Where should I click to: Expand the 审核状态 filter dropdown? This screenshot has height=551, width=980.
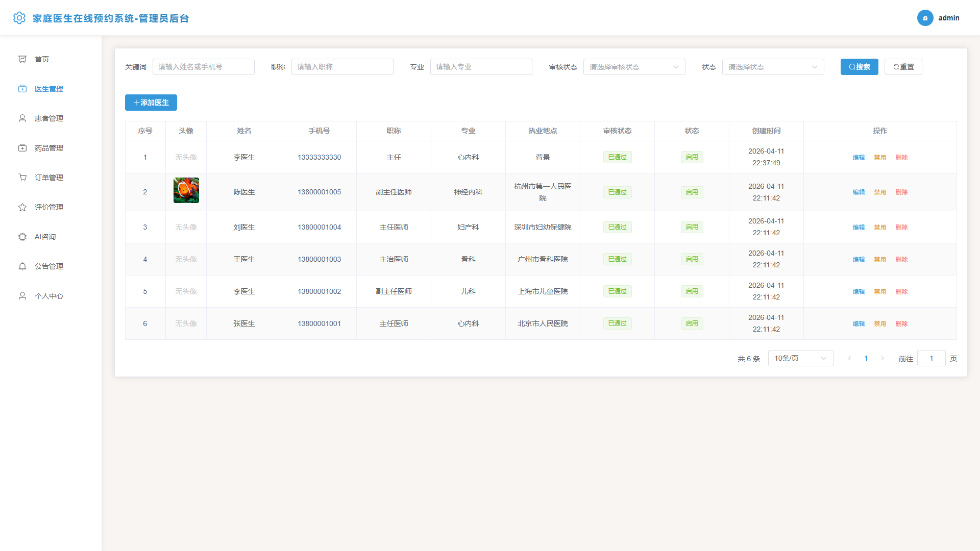pos(634,67)
